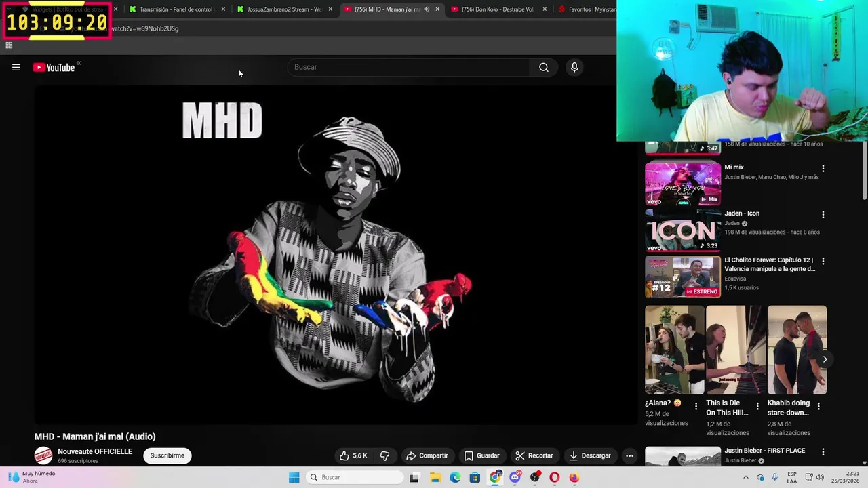Open Khabib doing stare-down short thumbnail
The width and height of the screenshot is (868, 488).
(797, 350)
